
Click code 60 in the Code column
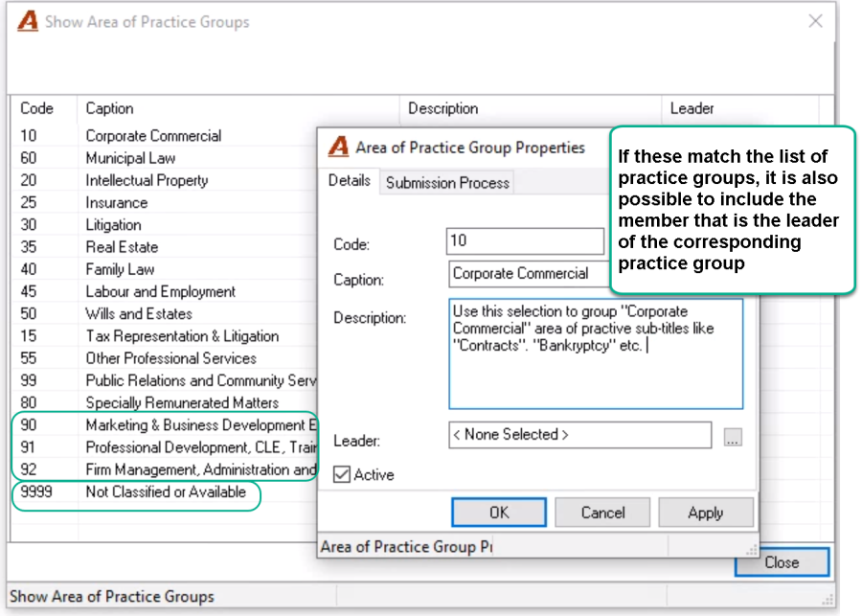click(x=29, y=158)
